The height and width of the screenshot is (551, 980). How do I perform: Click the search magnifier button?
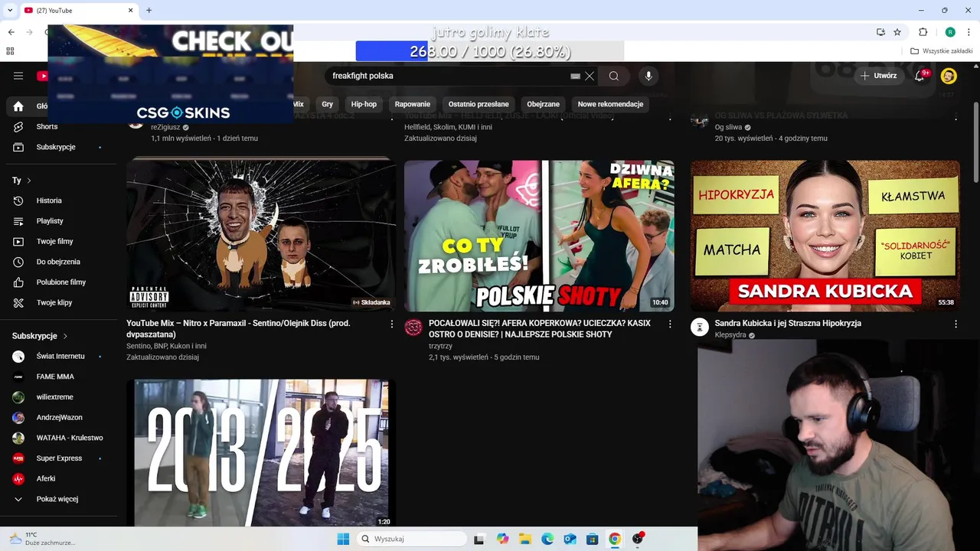click(x=613, y=76)
